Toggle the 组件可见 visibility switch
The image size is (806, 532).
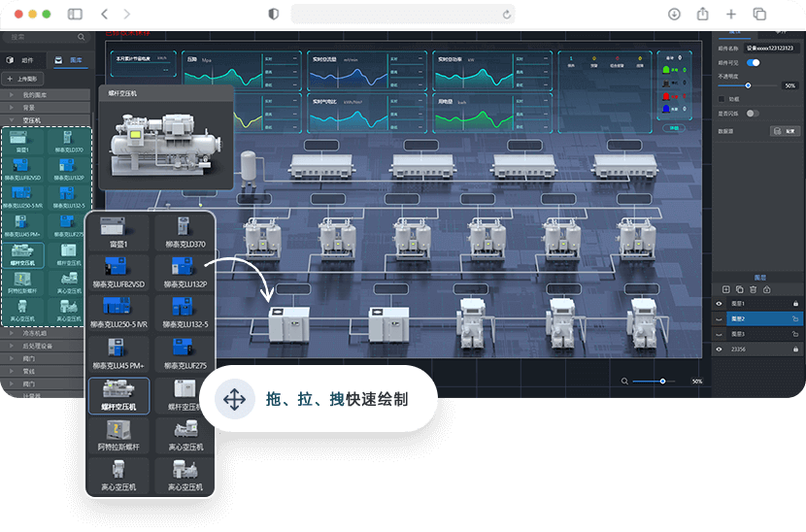click(x=753, y=62)
